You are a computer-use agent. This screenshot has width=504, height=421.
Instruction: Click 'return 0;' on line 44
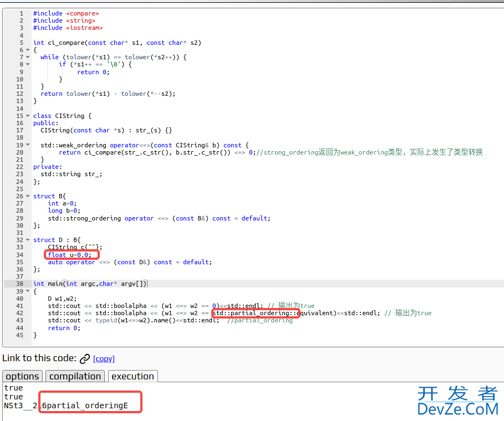[64, 328]
